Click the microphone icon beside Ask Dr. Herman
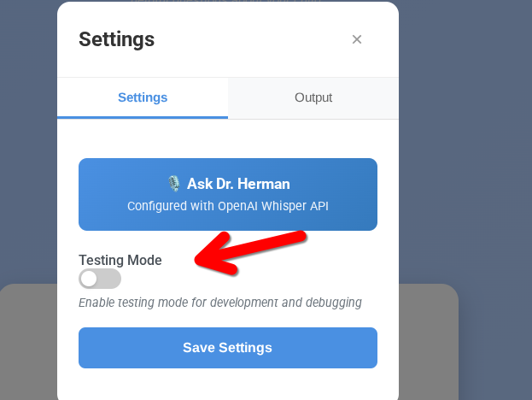Screen dimensions: 532x400 (174, 184)
